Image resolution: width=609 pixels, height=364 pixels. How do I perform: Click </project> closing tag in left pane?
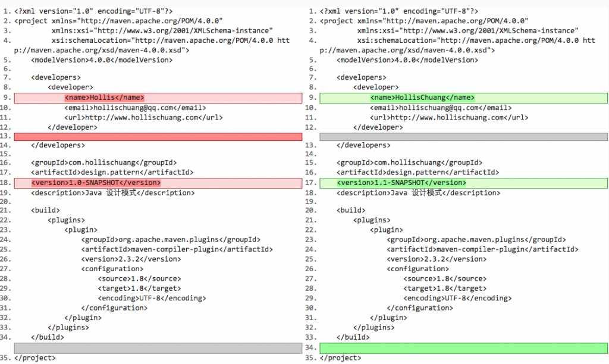coord(35,358)
